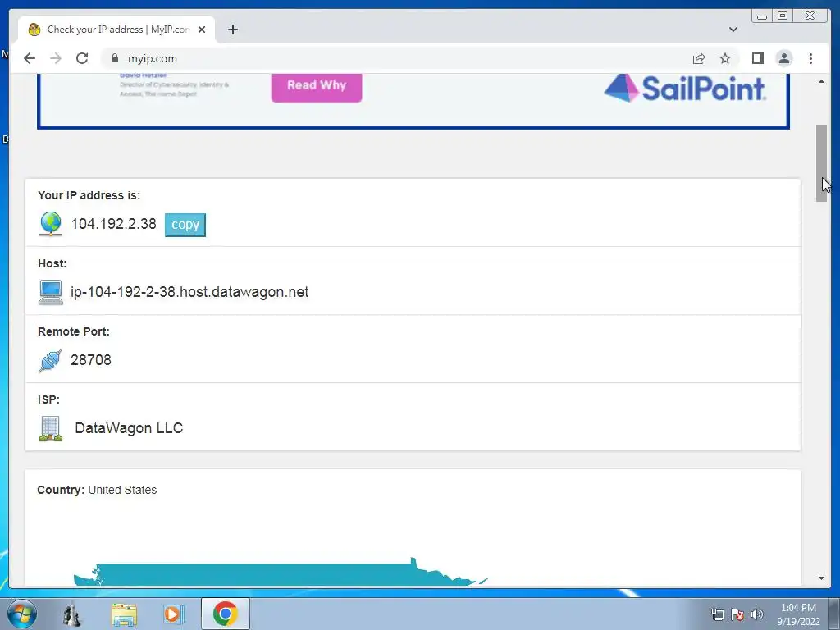Screen dimensions: 840x630
Task: Bookmark this tab with star icon
Action: pyautogui.click(x=725, y=58)
